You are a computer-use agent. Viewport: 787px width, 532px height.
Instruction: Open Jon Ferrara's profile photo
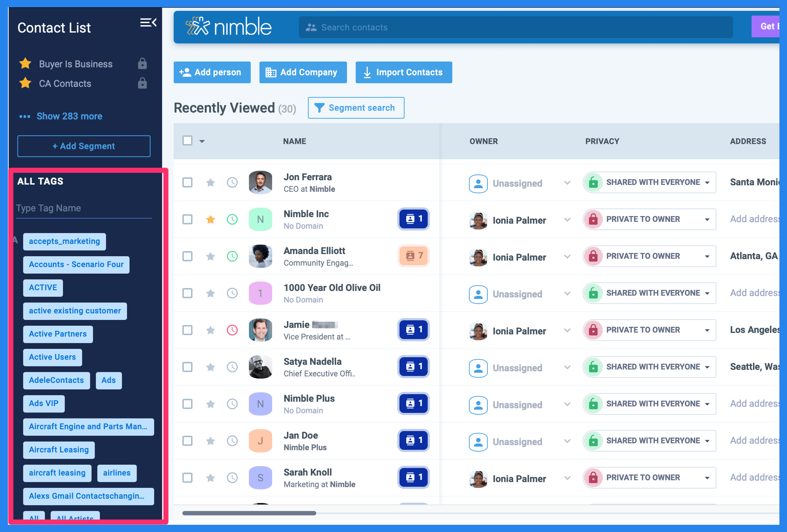[x=260, y=183]
